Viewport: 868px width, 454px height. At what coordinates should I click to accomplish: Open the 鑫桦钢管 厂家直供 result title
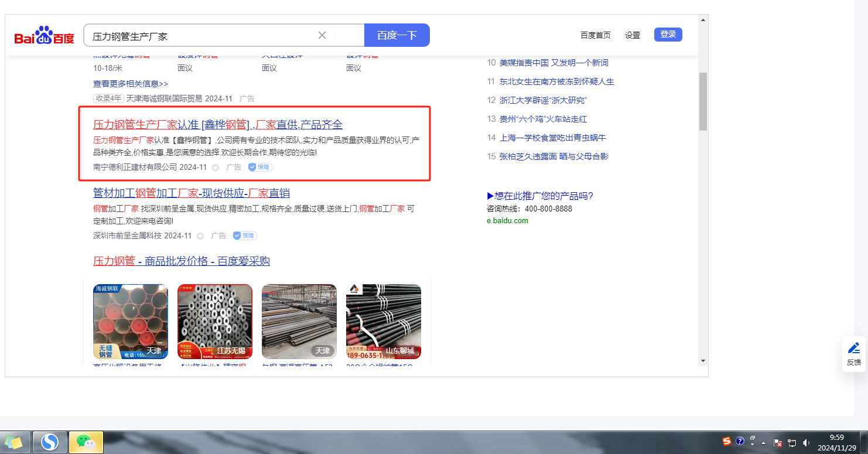tap(218, 124)
